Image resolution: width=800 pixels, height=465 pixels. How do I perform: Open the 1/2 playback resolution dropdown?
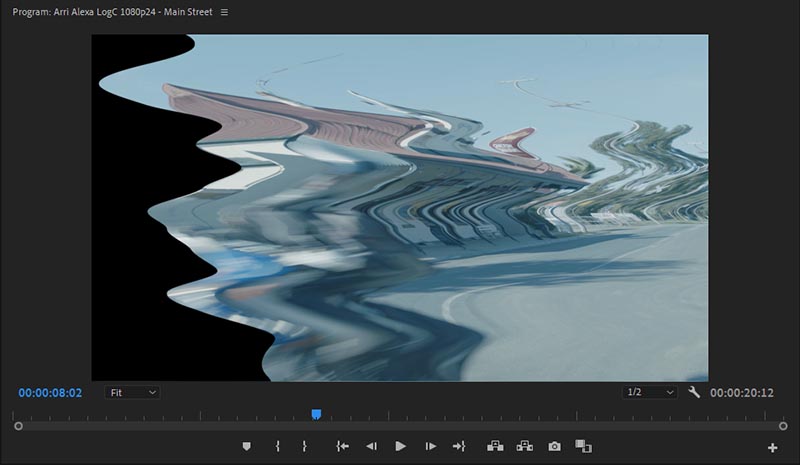[x=650, y=392]
